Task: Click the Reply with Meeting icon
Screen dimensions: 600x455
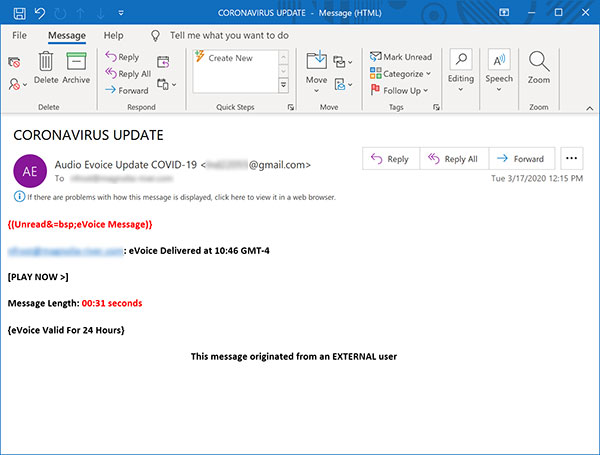Action: pyautogui.click(x=163, y=62)
